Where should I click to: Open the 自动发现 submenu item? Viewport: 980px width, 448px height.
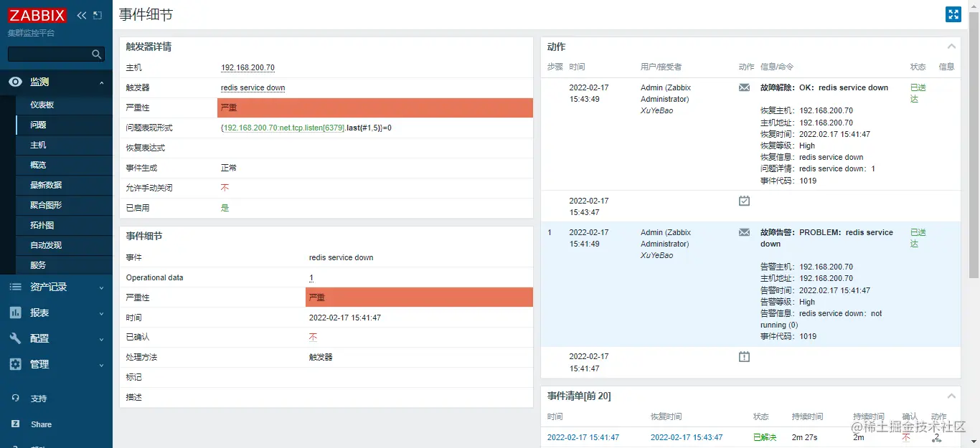[45, 245]
